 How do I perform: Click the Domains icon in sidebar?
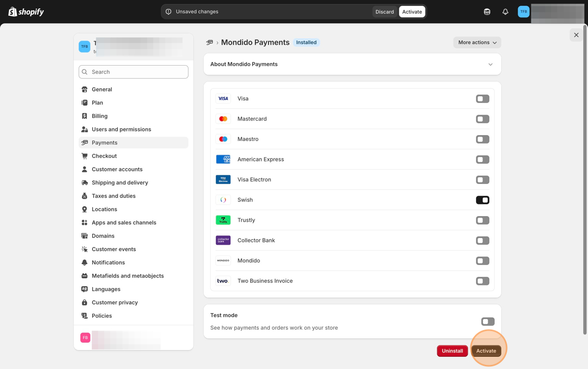(85, 235)
